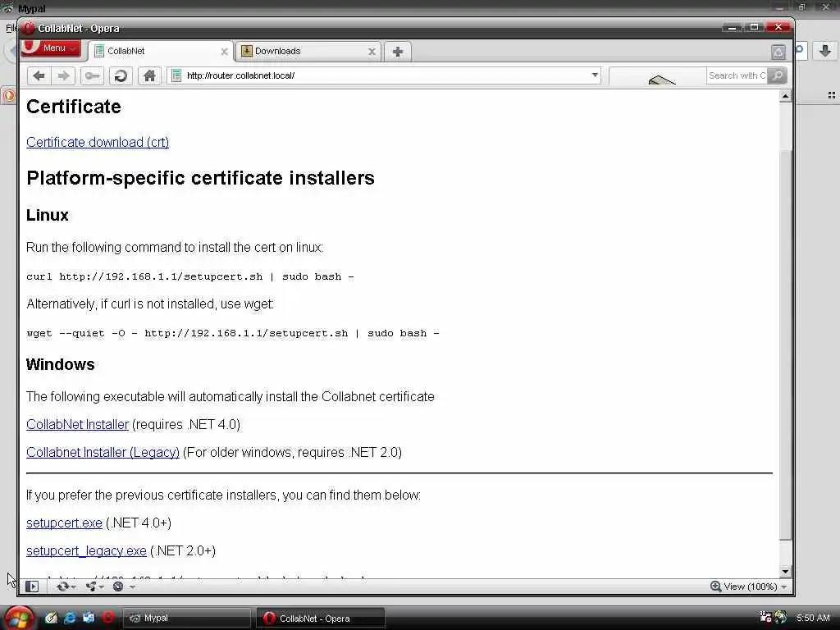Open the View zoom dropdown arrow
The height and width of the screenshot is (630, 840).
pyautogui.click(x=784, y=587)
